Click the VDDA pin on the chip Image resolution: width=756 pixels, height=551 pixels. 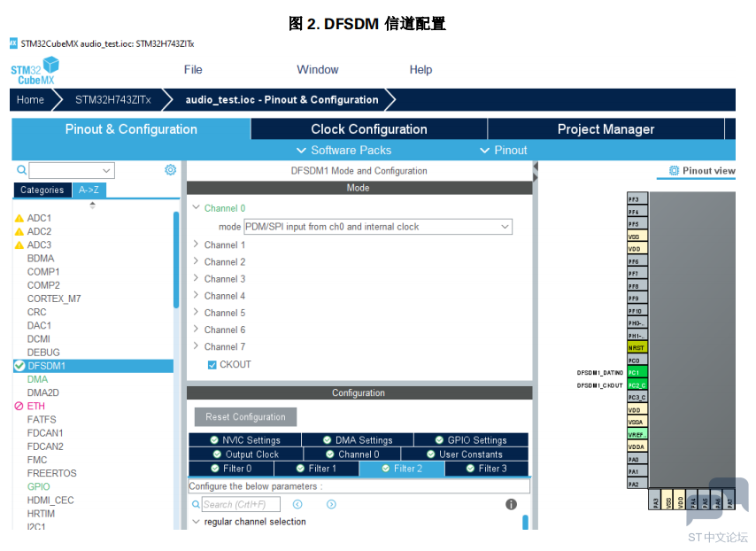click(x=636, y=446)
